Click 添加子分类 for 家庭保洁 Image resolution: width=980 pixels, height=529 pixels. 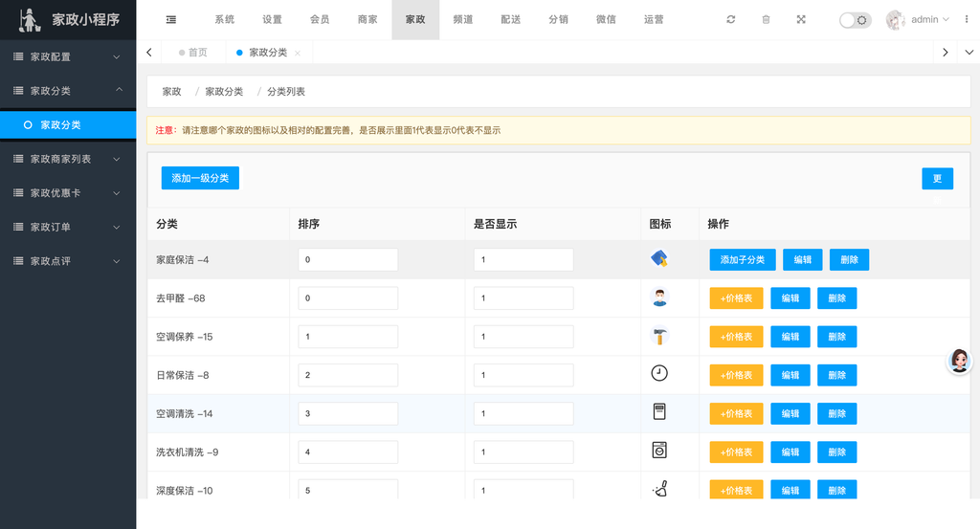743,260
